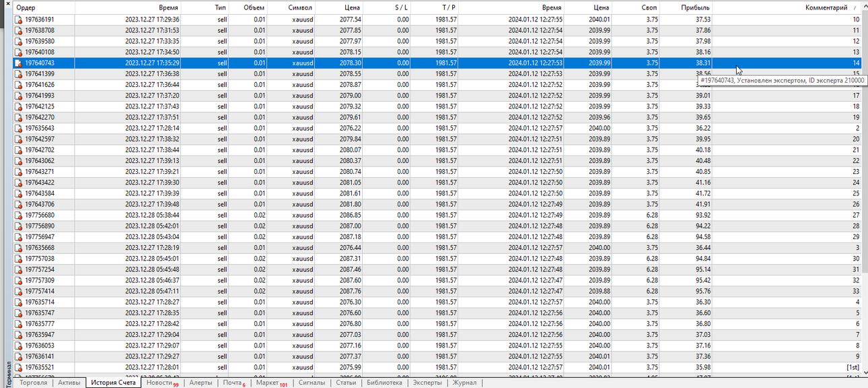Image resolution: width=868 pixels, height=388 pixels.
Task: Click the icon of highlighted order 197640743
Action: pyautogui.click(x=19, y=63)
